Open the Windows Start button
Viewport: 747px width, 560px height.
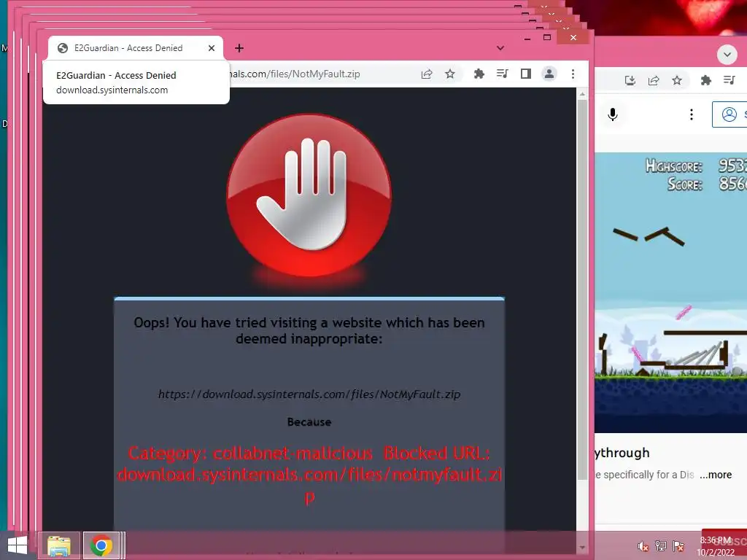18,545
